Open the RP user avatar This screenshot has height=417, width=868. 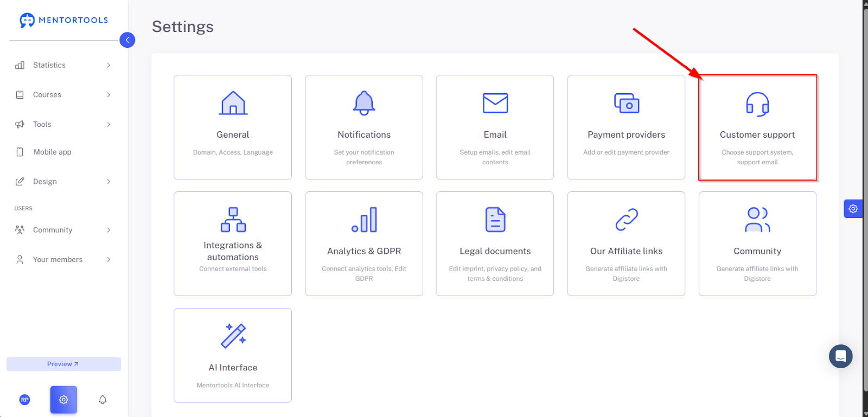pyautogui.click(x=25, y=400)
